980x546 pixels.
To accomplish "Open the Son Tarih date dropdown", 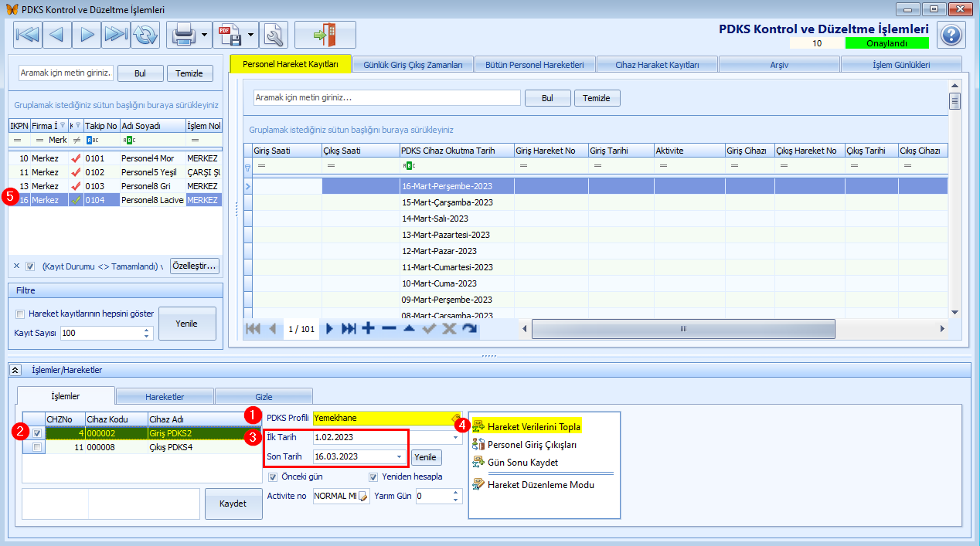I will tap(400, 456).
